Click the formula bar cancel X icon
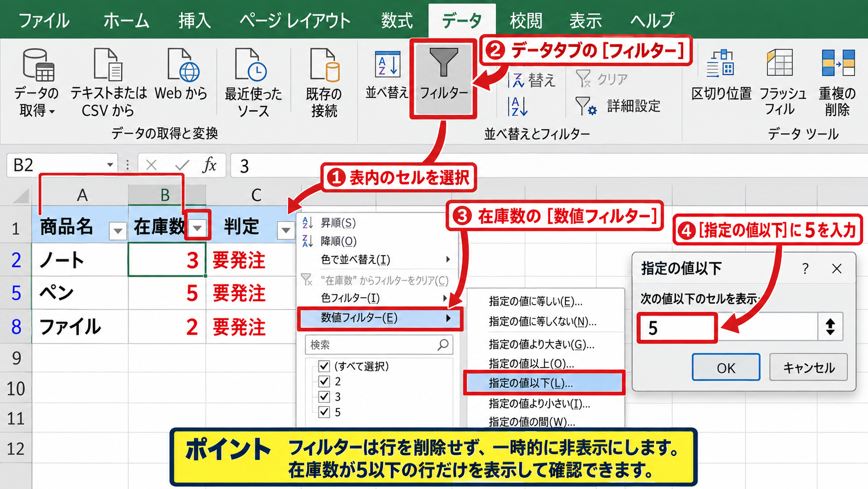Viewport: 868px width, 489px height. click(152, 165)
